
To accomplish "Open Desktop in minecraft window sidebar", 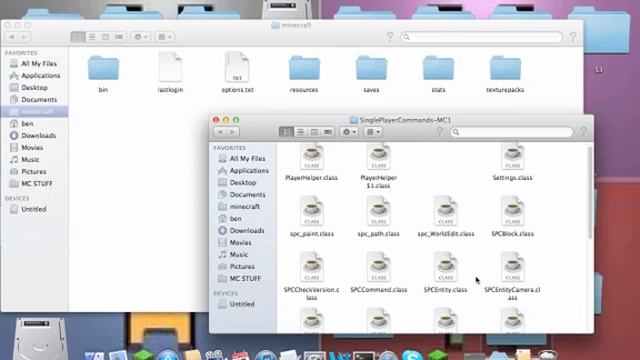I will [34, 87].
